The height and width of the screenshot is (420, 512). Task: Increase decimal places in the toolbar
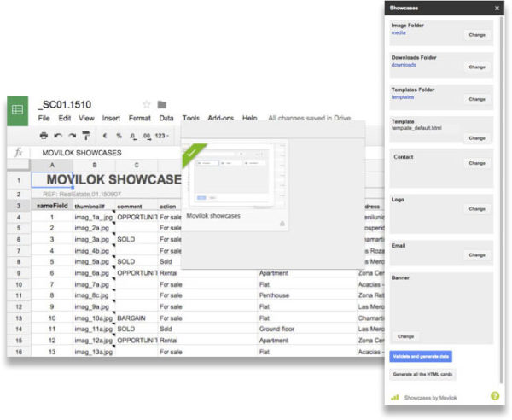[147, 136]
